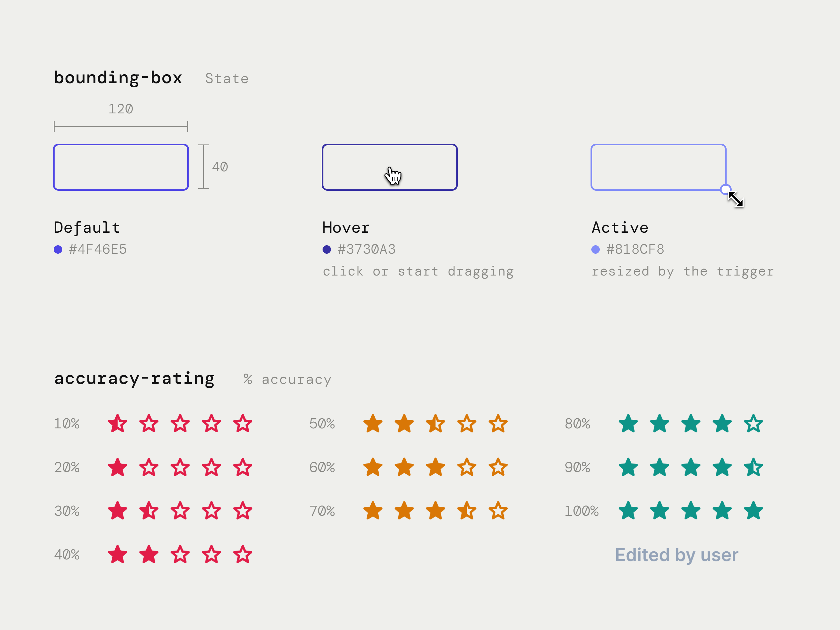Click the third filled star in 60% row

[x=436, y=467]
